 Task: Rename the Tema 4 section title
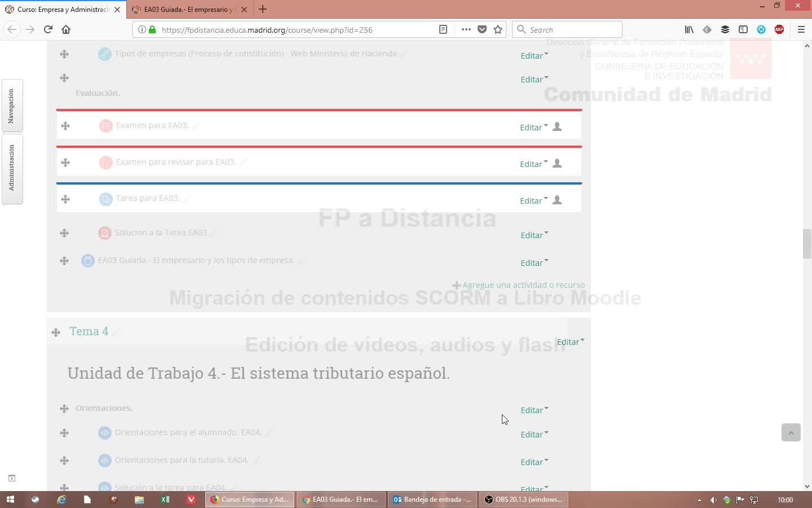[x=116, y=332]
